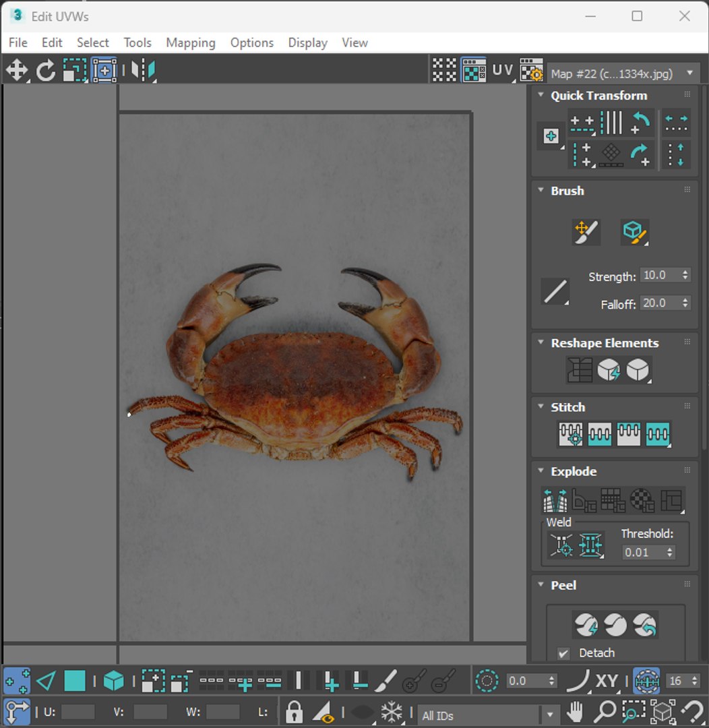Image resolution: width=709 pixels, height=728 pixels.
Task: Toggle Vertex sub-object mode
Action: 17,681
